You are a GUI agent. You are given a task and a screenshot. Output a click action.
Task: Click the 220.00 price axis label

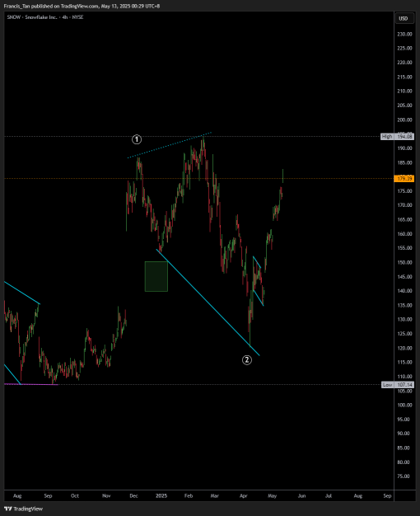tap(405, 63)
